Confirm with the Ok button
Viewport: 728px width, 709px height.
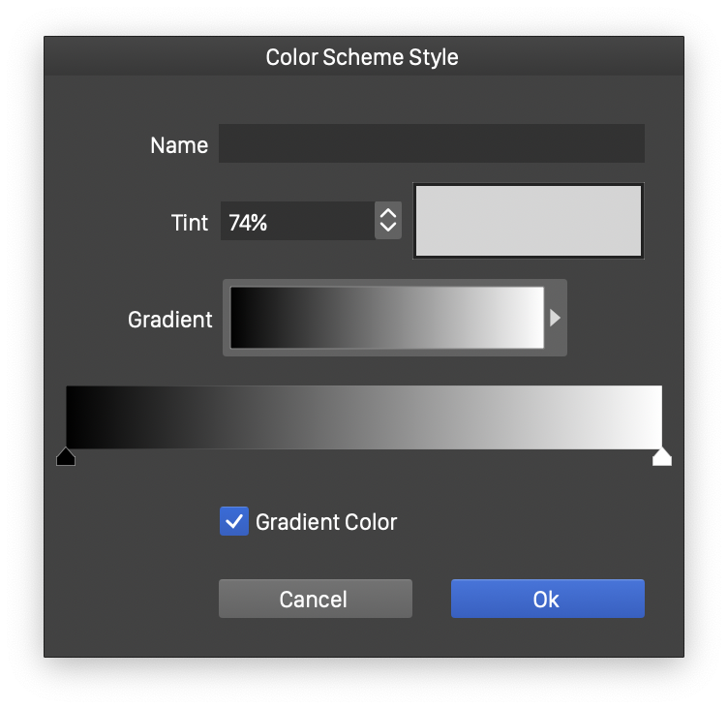[x=547, y=599]
